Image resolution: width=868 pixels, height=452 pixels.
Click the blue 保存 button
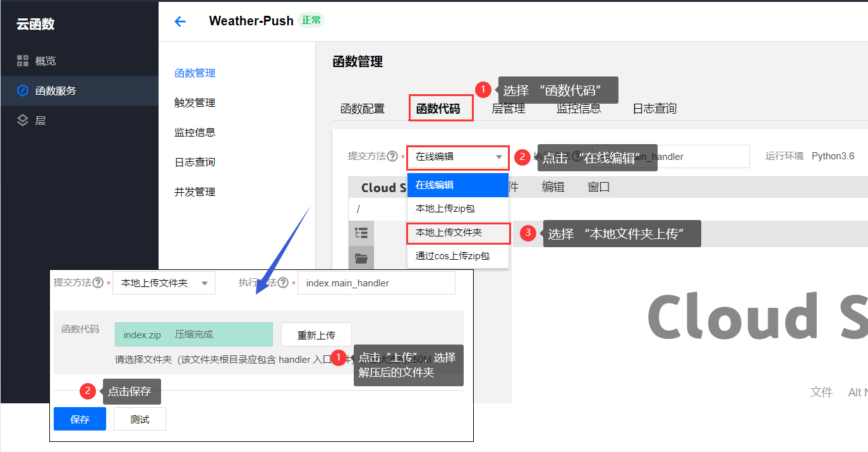pos(80,419)
